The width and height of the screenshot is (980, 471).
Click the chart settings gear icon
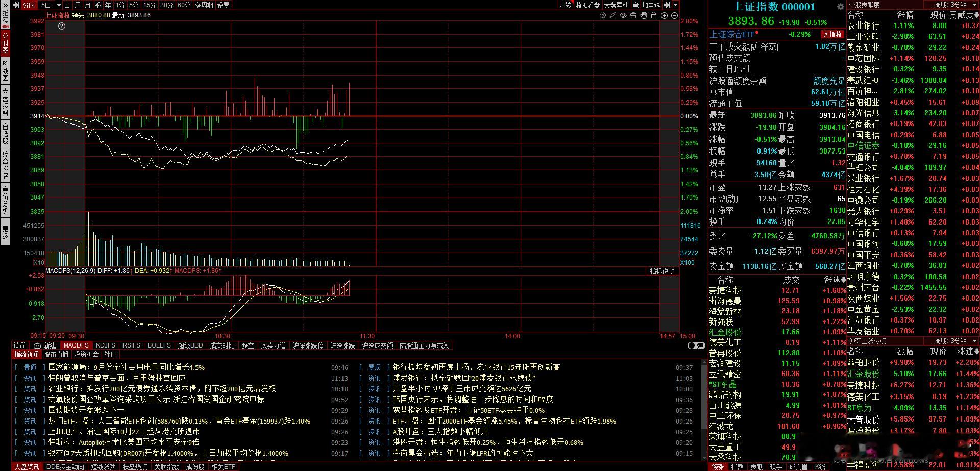603,16
